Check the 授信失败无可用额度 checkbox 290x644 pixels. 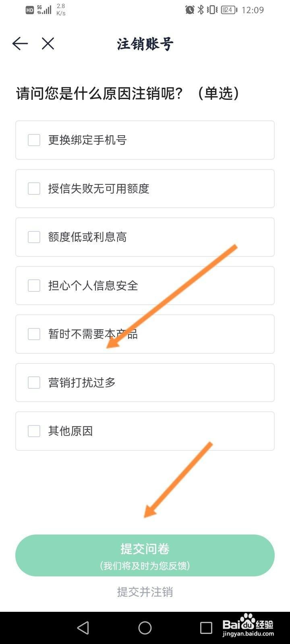(x=34, y=188)
